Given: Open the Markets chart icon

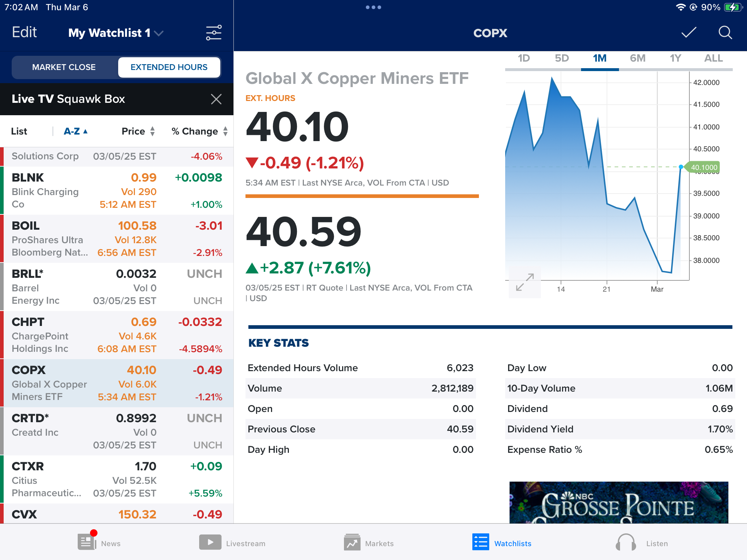Looking at the screenshot, I should (352, 542).
